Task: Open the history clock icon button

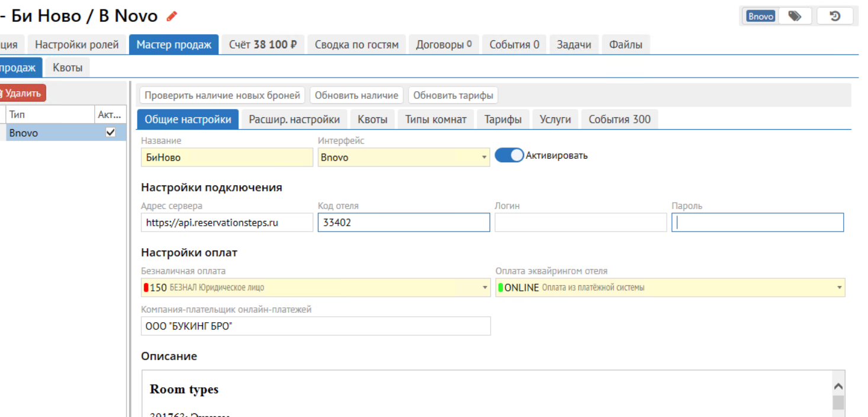Action: coord(835,16)
